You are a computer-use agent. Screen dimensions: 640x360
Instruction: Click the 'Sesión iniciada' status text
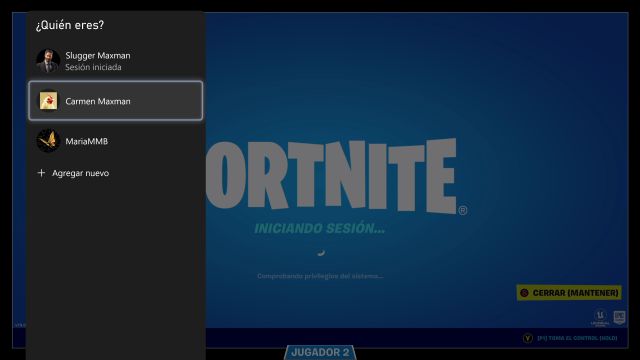click(x=93, y=67)
